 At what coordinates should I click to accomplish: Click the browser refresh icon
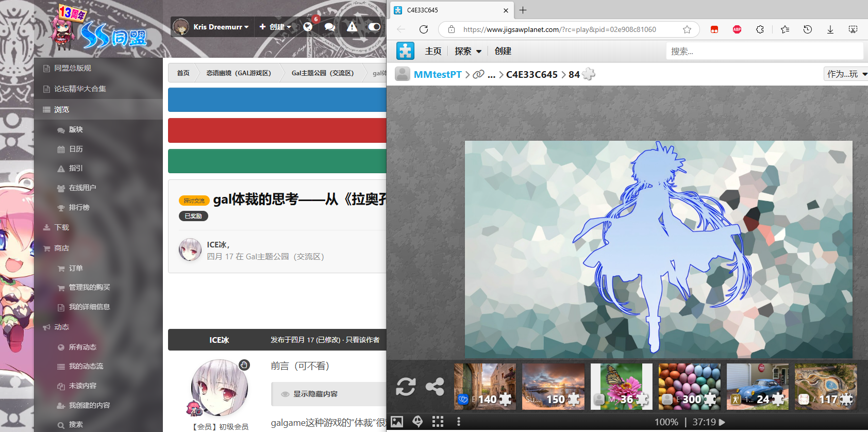(424, 29)
